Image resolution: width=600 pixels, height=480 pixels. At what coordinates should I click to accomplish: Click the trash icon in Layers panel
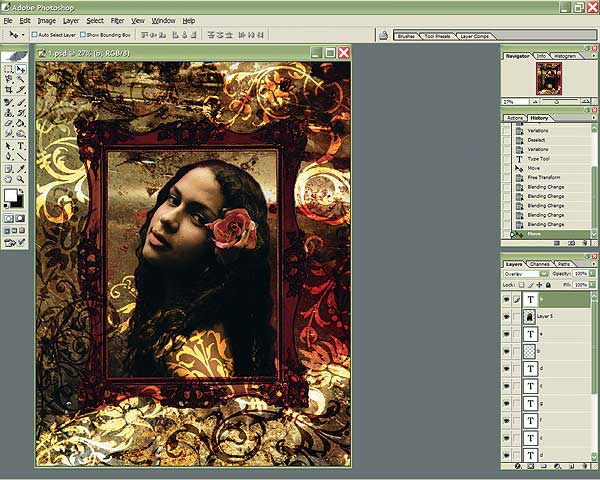click(x=587, y=466)
